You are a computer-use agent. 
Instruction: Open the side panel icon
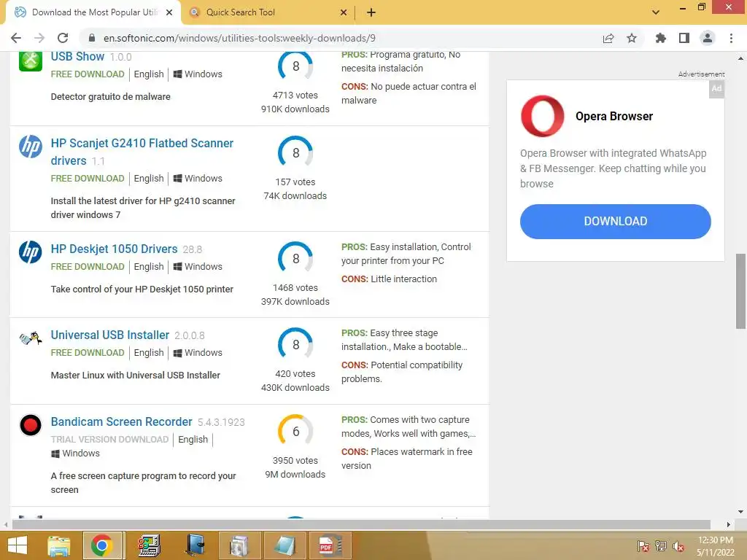(684, 38)
